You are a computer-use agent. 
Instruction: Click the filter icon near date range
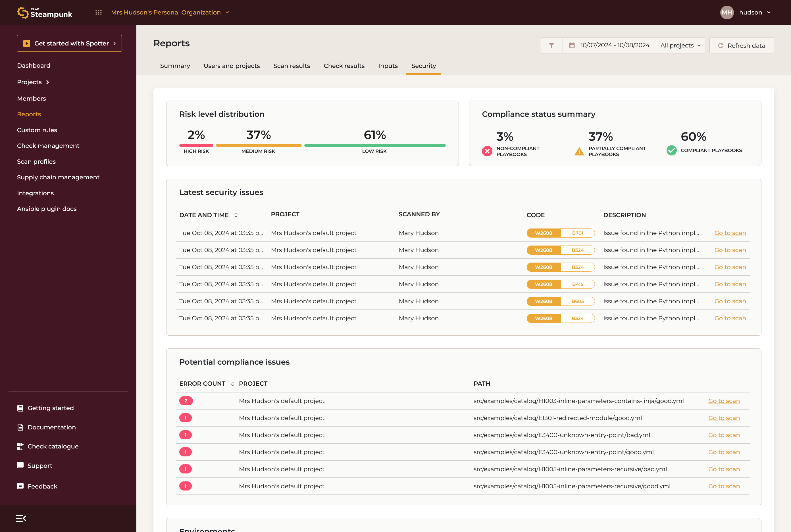pos(551,46)
